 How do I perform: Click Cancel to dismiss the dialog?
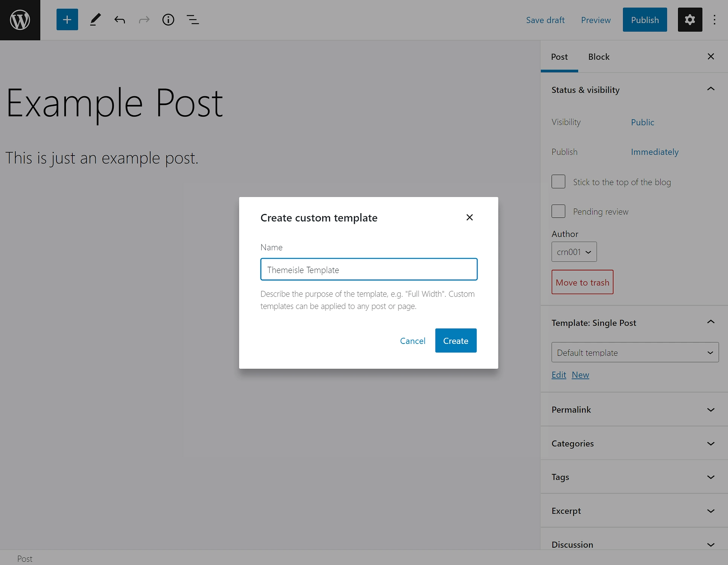point(413,340)
